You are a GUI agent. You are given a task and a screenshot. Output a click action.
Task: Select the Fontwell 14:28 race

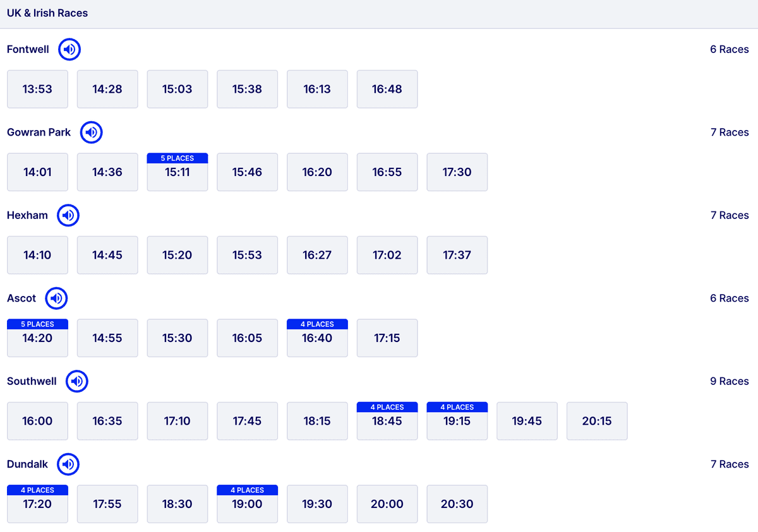tap(107, 89)
